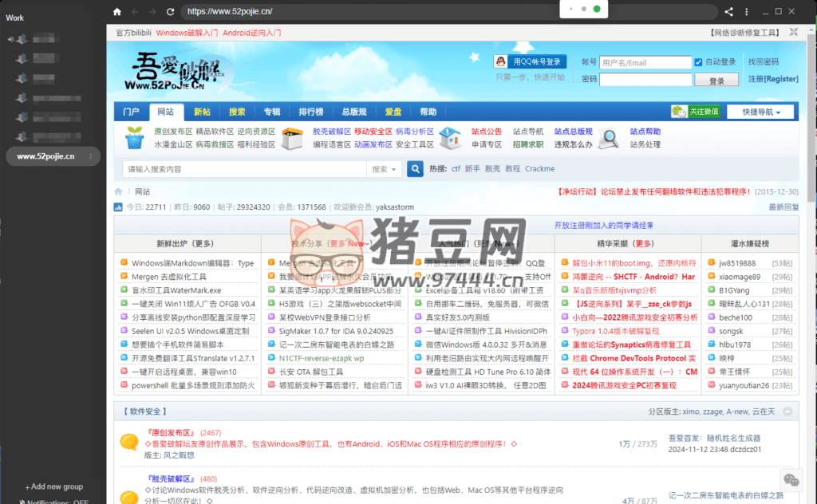
Task: Click the share icon in the toolbar
Action: [728, 12]
